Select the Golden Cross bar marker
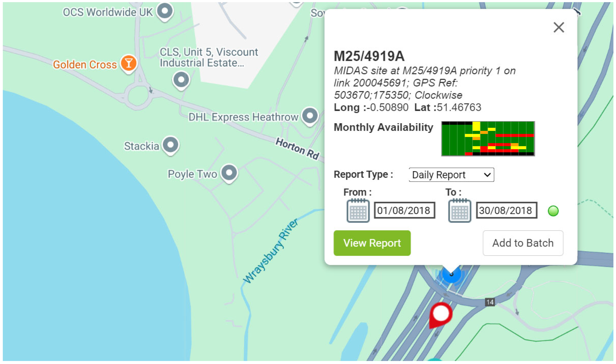The width and height of the screenshot is (616, 364). coord(128,63)
